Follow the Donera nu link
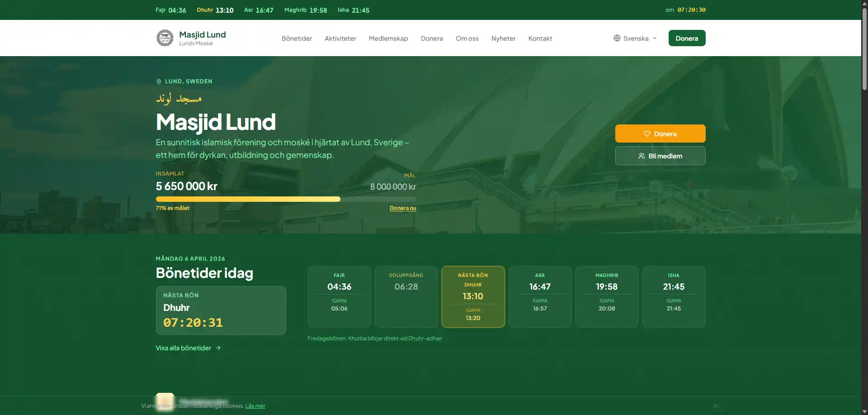 [x=403, y=208]
